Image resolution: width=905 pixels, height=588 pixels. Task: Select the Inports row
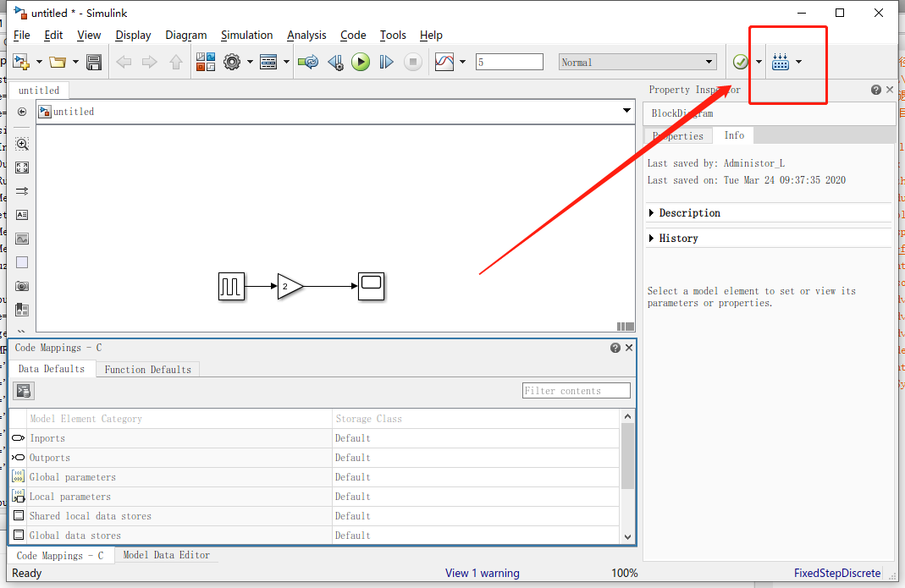point(315,438)
